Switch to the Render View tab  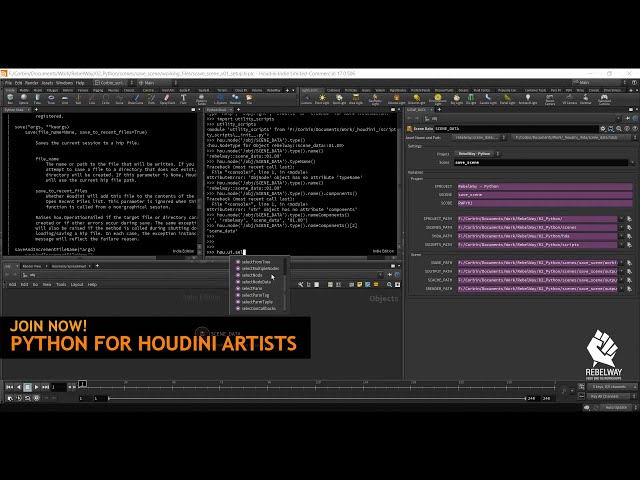(x=32, y=266)
